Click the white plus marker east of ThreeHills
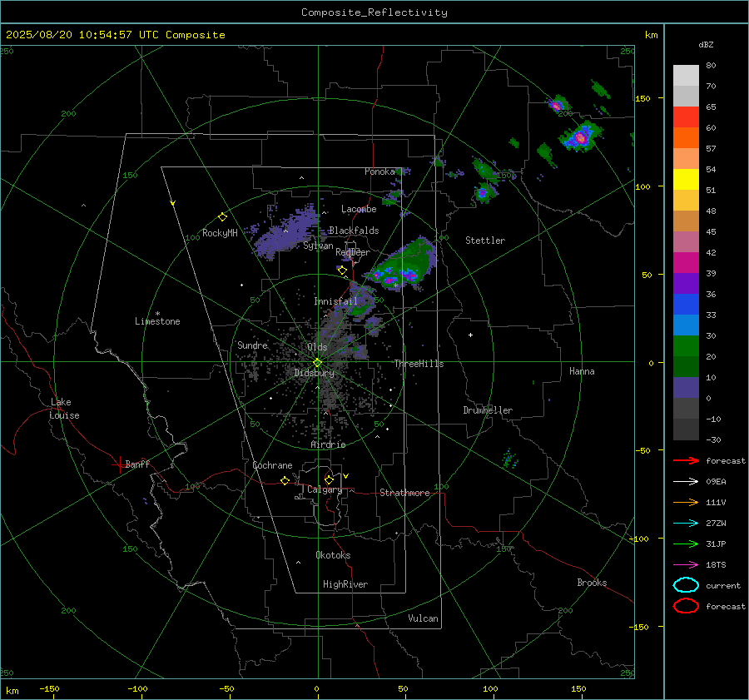749x700 pixels. [x=470, y=335]
